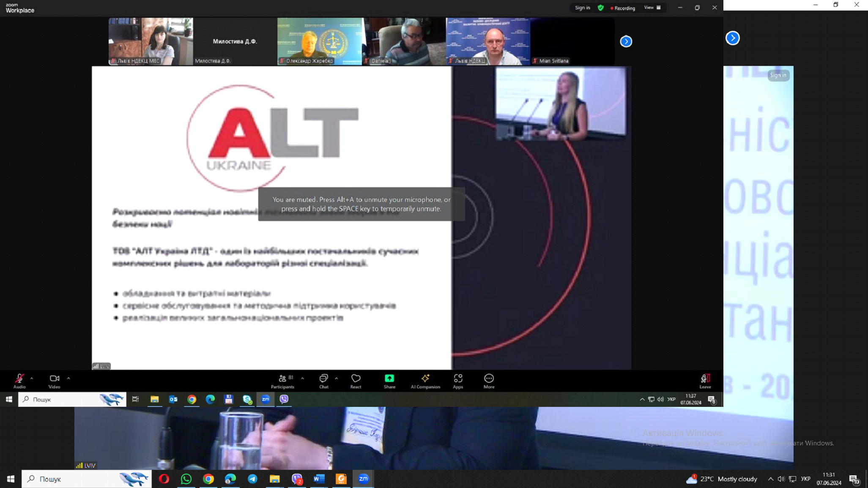This screenshot has height=488, width=868.
Task: Open Viber with the 2 badge in taskbar
Action: tap(297, 479)
